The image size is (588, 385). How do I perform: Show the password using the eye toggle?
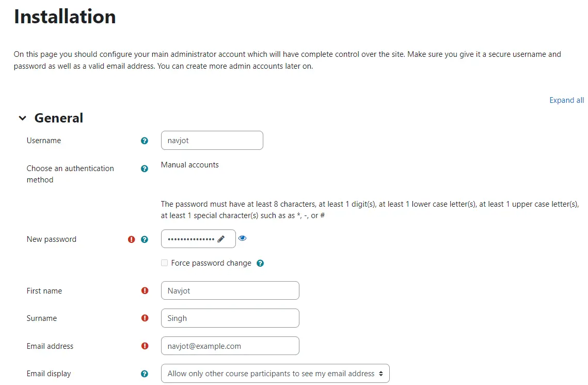242,238
